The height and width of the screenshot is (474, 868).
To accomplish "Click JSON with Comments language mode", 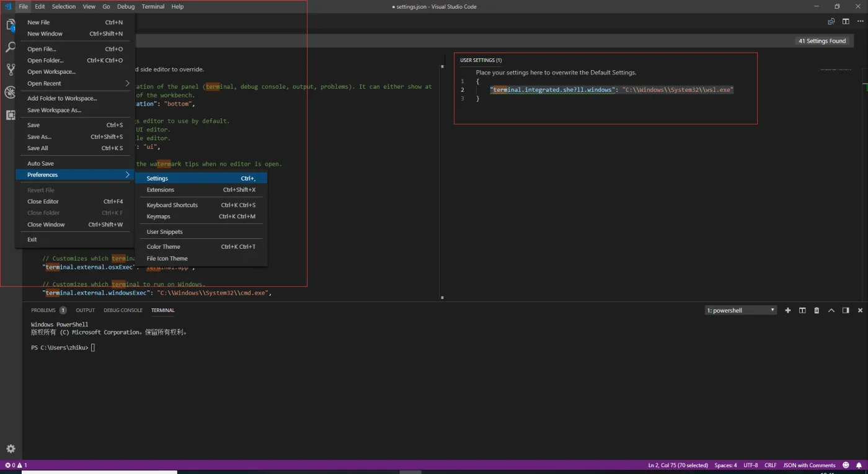I will [809, 465].
